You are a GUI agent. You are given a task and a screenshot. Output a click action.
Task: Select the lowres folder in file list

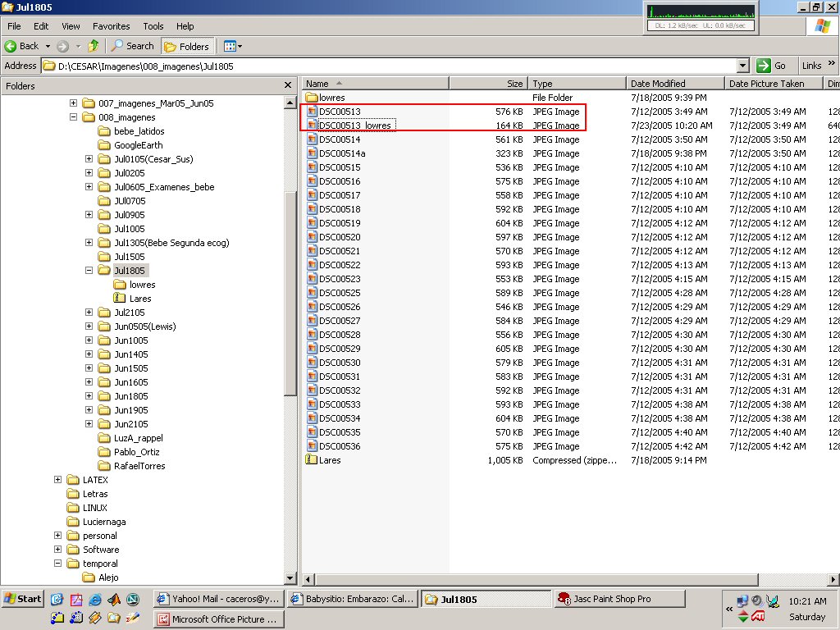click(331, 98)
